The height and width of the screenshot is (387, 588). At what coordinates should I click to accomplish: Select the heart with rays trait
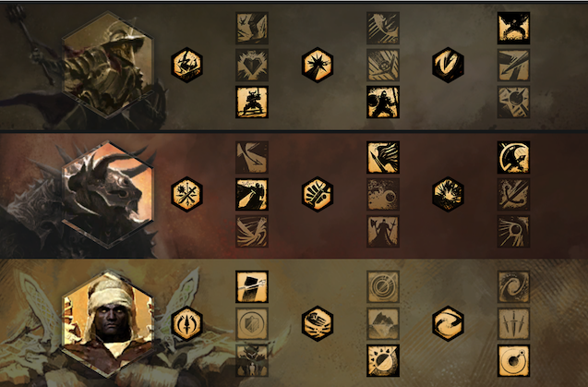(x=252, y=65)
